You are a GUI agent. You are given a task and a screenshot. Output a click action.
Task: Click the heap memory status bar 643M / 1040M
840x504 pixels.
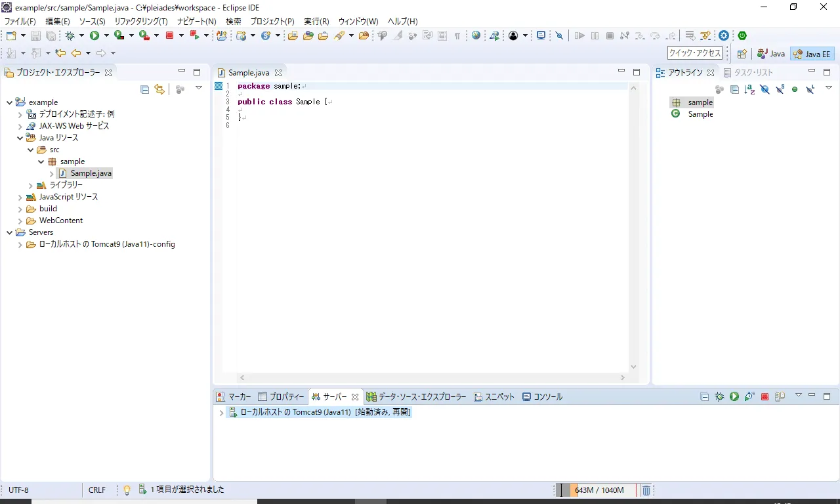click(x=597, y=490)
